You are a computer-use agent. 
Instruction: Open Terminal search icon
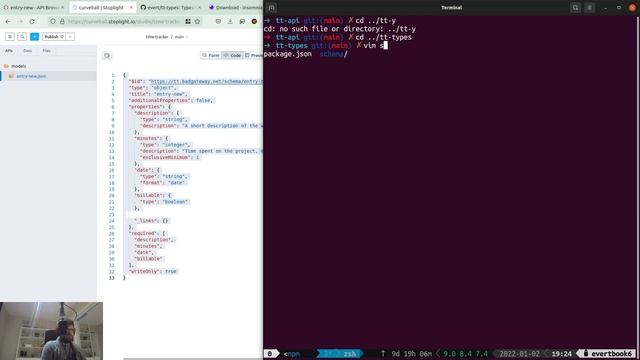point(576,8)
